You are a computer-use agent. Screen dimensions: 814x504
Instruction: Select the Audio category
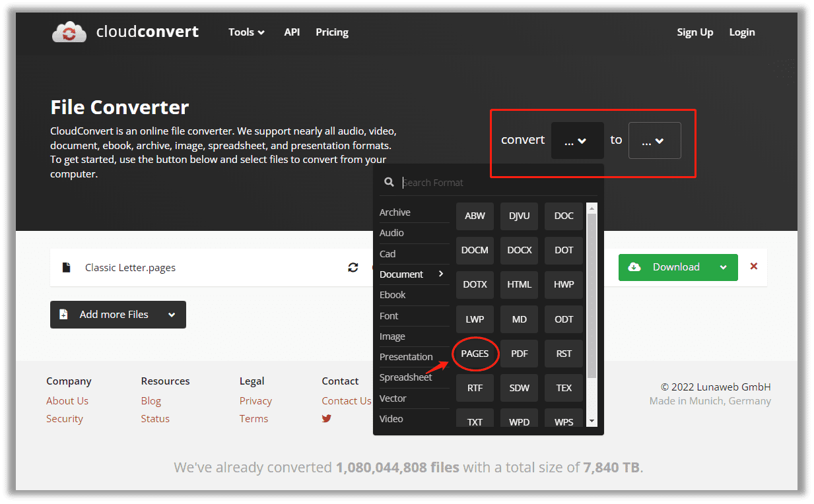coord(414,233)
